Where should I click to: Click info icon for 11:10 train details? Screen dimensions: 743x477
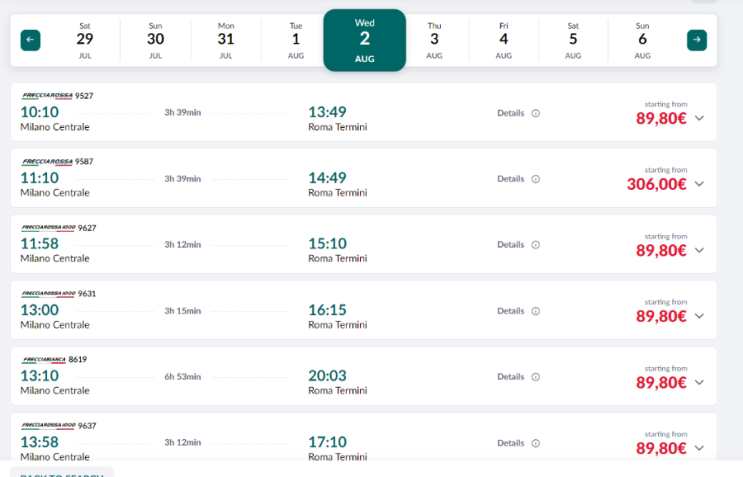pyautogui.click(x=536, y=179)
